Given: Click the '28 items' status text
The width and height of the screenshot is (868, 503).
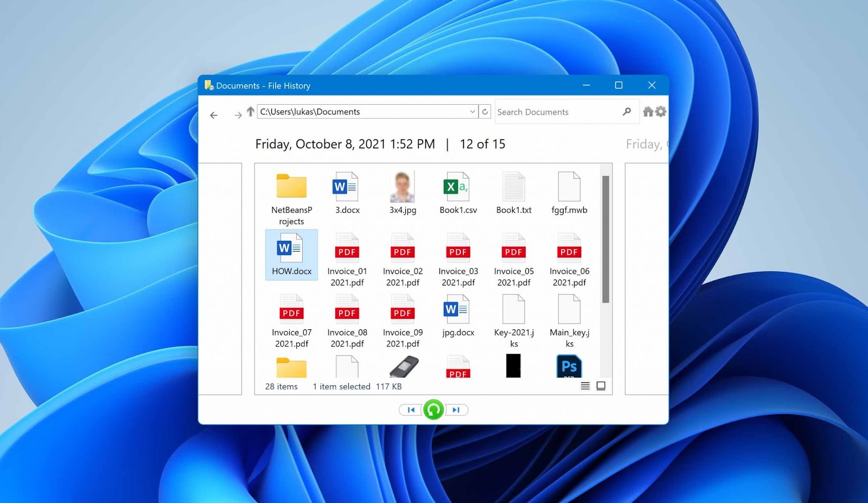Looking at the screenshot, I should point(281,386).
